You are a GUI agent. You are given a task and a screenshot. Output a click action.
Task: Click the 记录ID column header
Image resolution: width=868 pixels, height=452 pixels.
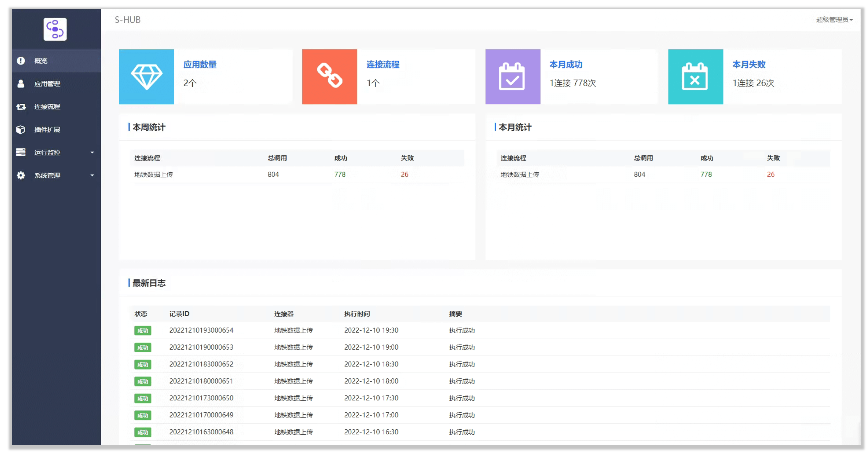click(x=179, y=314)
